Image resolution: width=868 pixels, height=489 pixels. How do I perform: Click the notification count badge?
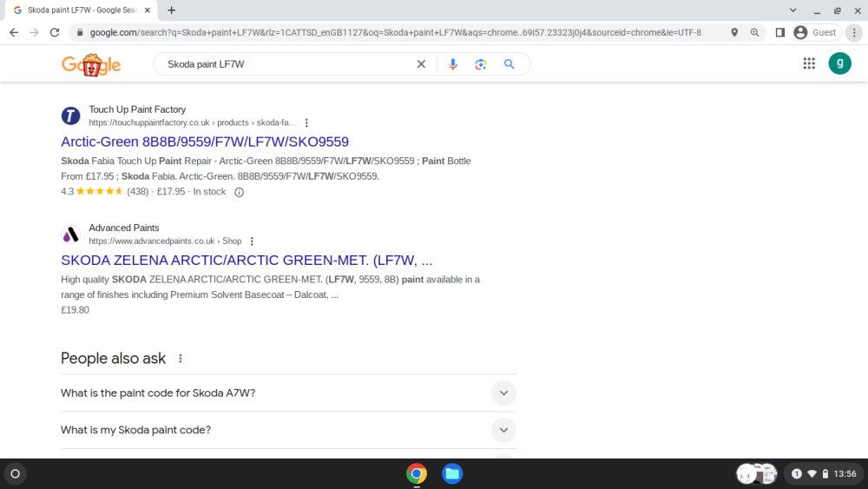tap(797, 474)
